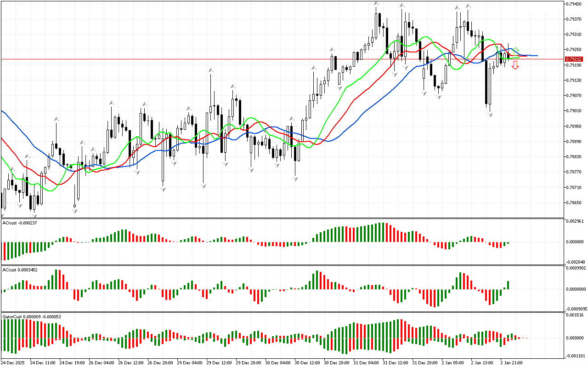Viewport: 588px width, 368px height.
Task: Click the red down arrow signal
Action: point(515,65)
